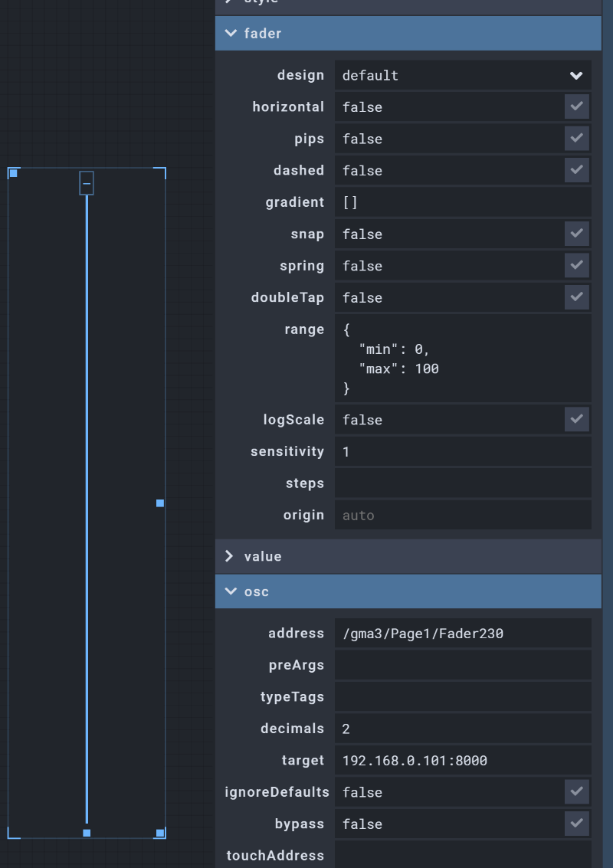Enable the bypass checkbox
Image resolution: width=613 pixels, height=868 pixels.
[576, 824]
